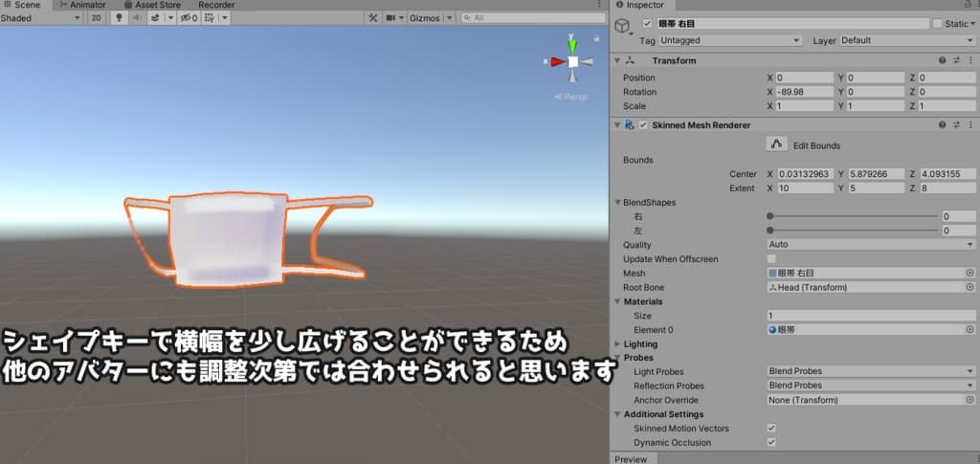Open Light Probes dropdown
980x464 pixels.
coord(871,371)
